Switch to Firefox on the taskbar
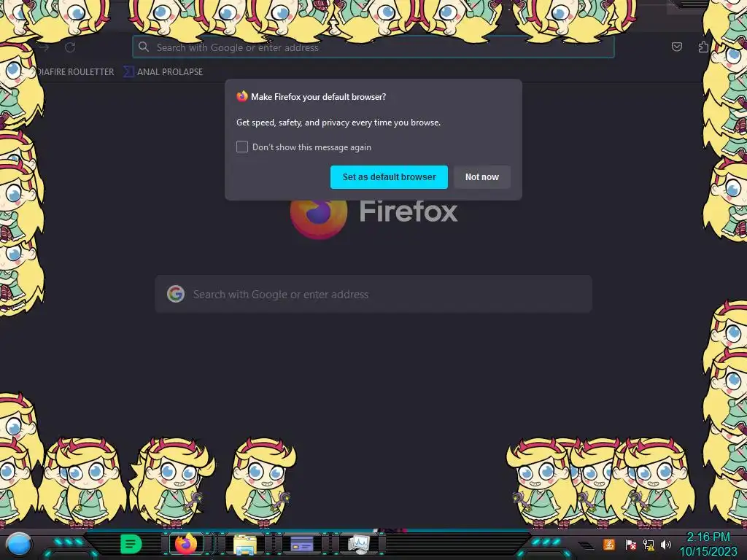 [x=186, y=543]
